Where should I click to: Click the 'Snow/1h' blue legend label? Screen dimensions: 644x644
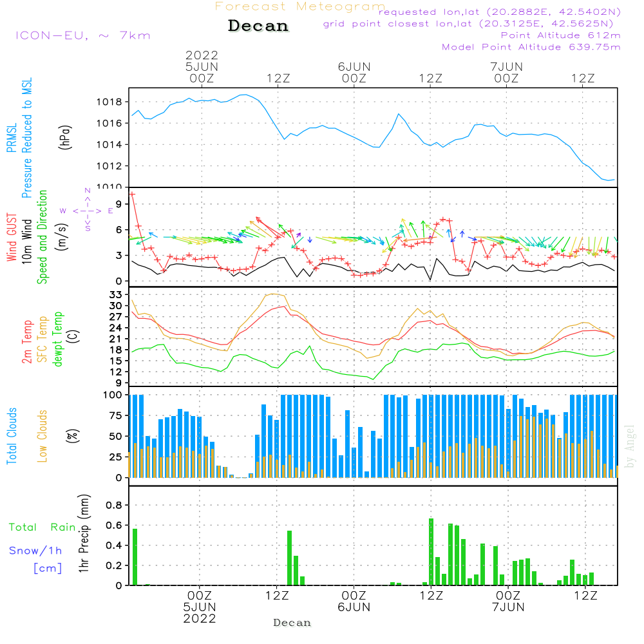click(35, 551)
